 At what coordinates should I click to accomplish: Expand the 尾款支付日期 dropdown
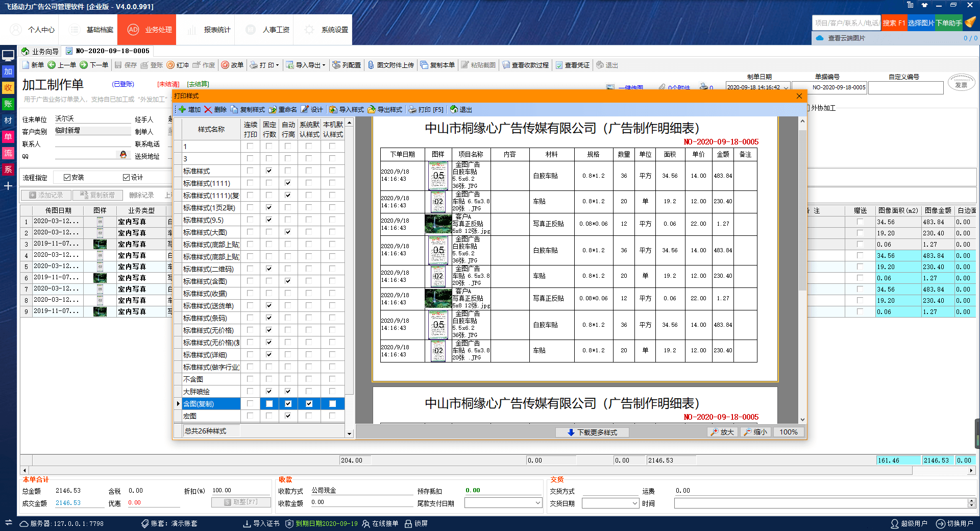[x=537, y=502]
